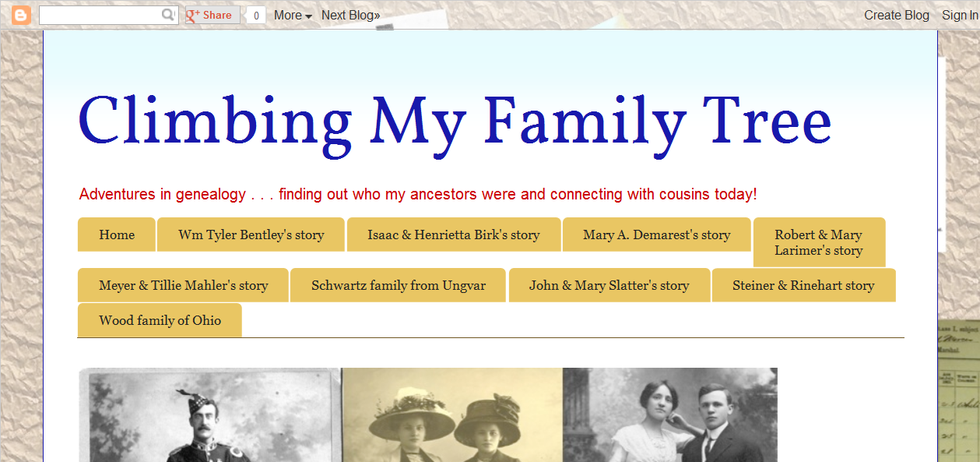View Meyer & Tillie Mahler's story

click(183, 284)
